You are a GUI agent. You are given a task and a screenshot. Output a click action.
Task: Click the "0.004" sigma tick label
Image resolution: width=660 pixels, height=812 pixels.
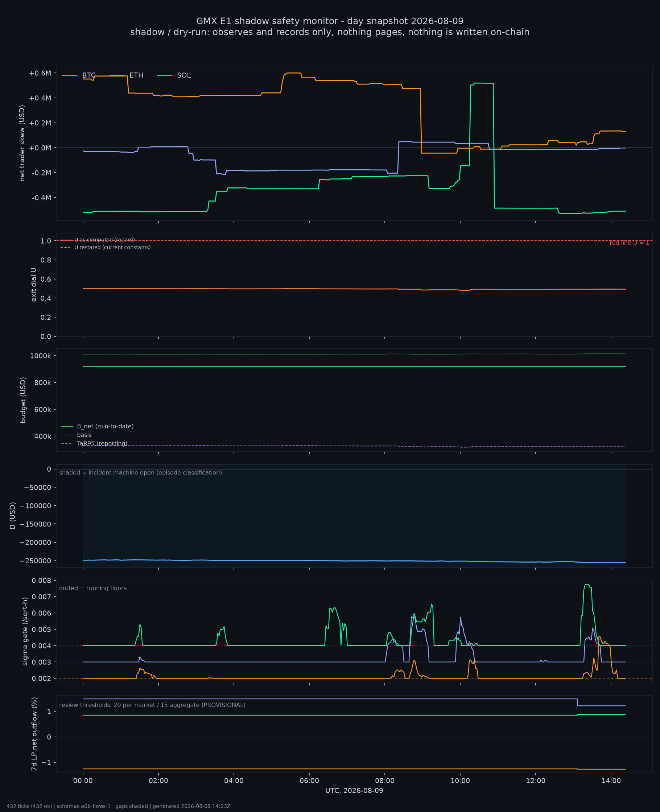coord(41,646)
